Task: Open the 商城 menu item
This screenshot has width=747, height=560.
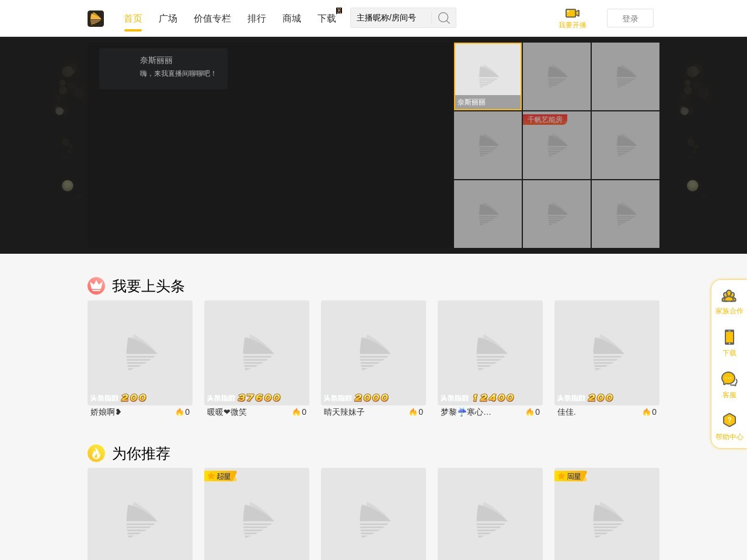Action: pyautogui.click(x=292, y=19)
